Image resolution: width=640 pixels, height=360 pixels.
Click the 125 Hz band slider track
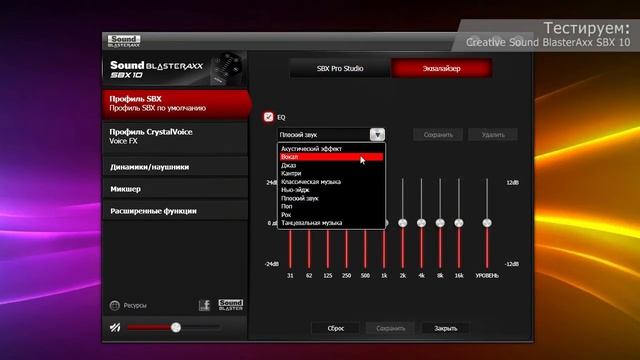pos(328,248)
